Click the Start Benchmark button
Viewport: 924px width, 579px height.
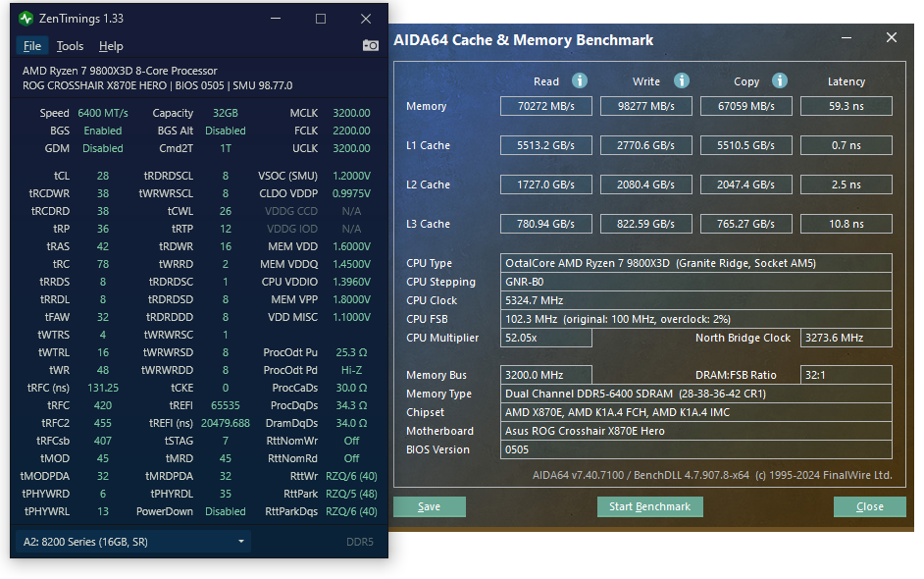(x=649, y=506)
